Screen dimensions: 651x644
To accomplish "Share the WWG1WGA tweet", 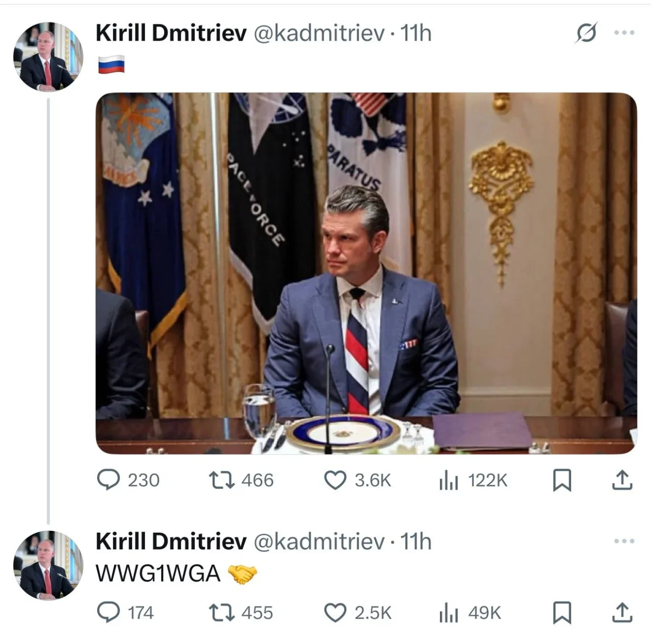I will (622, 614).
